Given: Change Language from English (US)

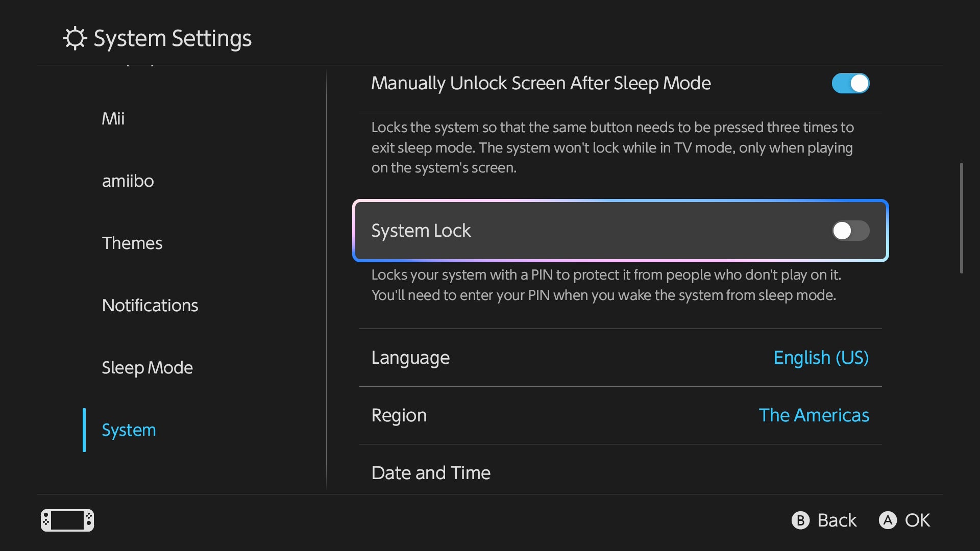Looking at the screenshot, I should pyautogui.click(x=821, y=358).
